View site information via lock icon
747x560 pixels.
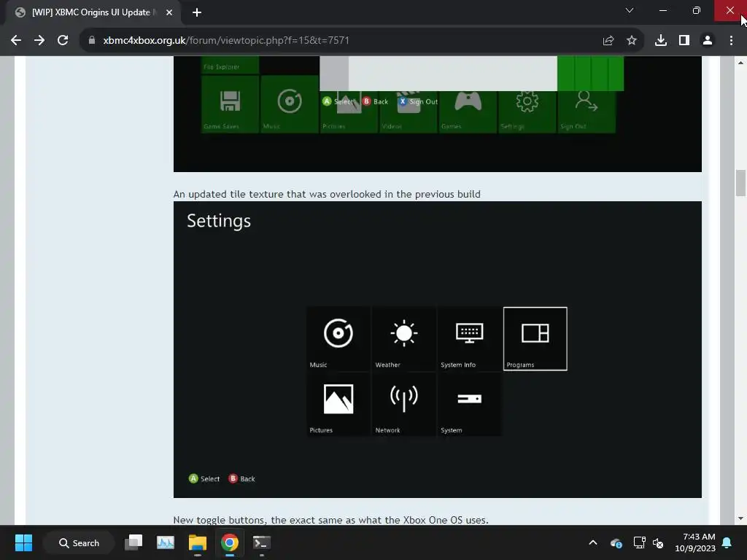91,41
